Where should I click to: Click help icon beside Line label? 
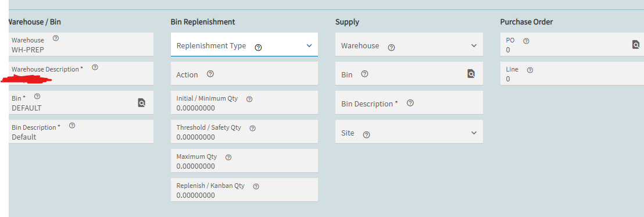pos(530,70)
